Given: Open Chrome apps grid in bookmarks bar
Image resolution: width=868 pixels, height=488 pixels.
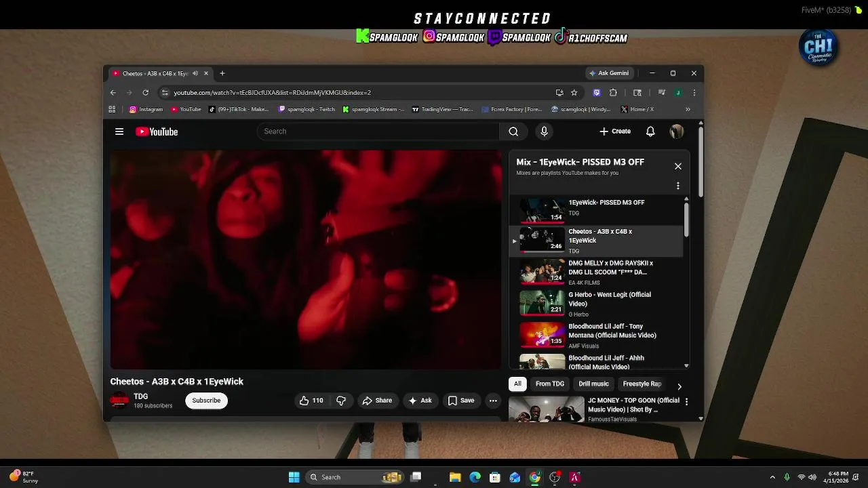Looking at the screenshot, I should 112,109.
